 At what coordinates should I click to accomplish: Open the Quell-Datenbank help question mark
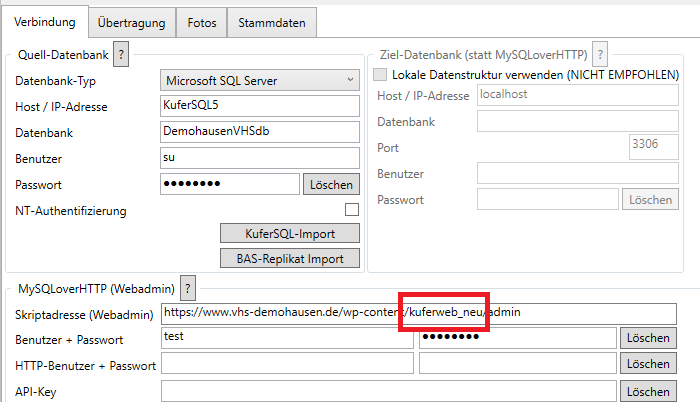tap(121, 54)
